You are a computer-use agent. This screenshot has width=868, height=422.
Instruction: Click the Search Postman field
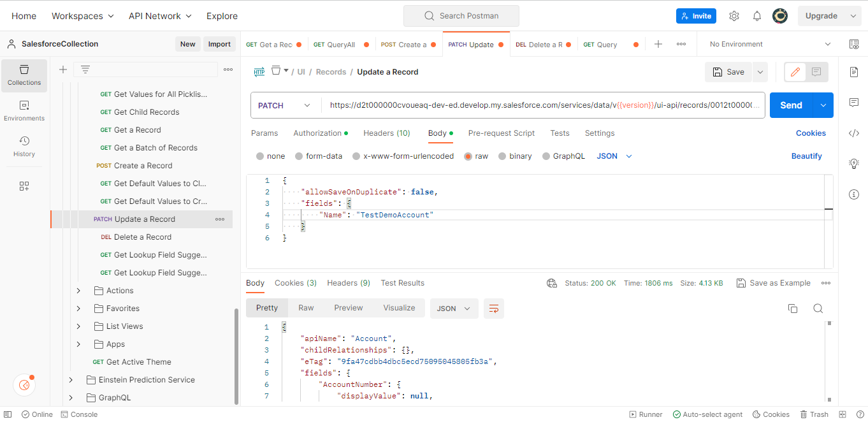461,16
